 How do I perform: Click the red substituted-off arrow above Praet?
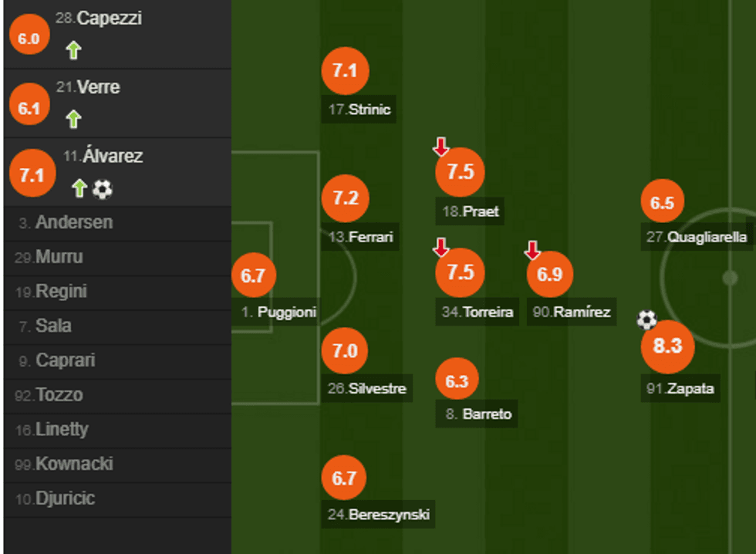pyautogui.click(x=440, y=147)
